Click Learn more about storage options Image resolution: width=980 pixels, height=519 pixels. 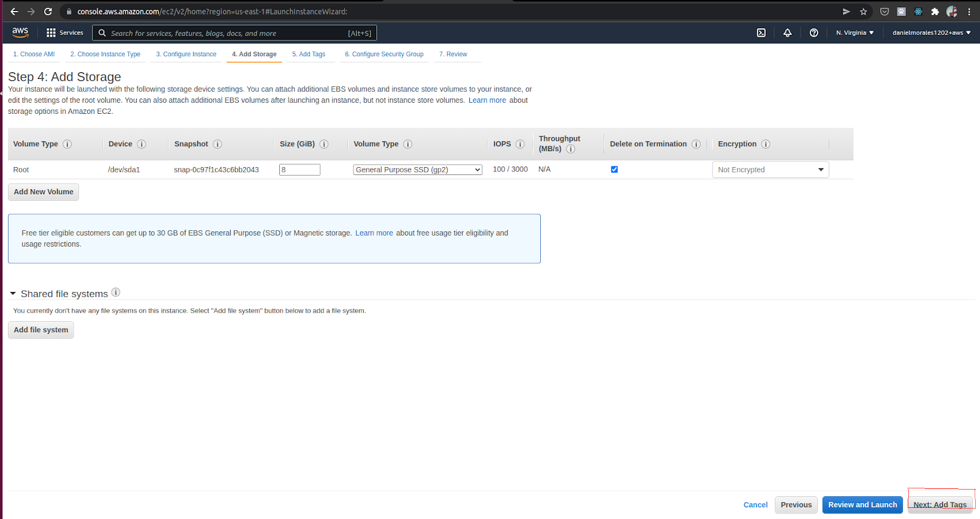point(488,100)
